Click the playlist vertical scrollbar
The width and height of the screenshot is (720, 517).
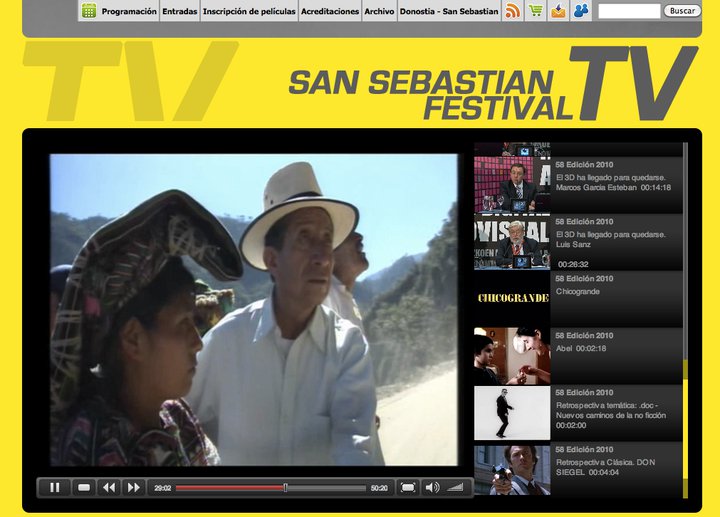(685, 320)
